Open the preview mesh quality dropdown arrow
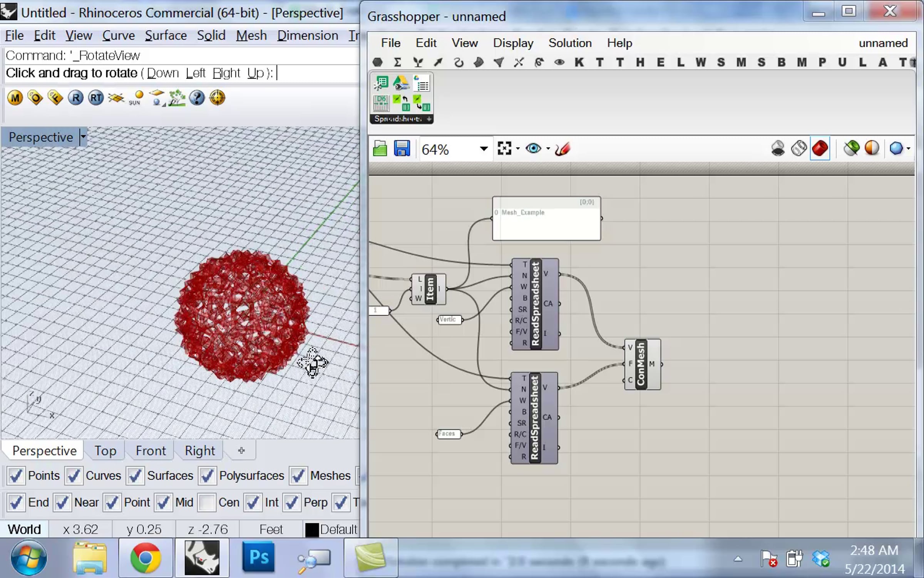This screenshot has height=578, width=924. (908, 149)
